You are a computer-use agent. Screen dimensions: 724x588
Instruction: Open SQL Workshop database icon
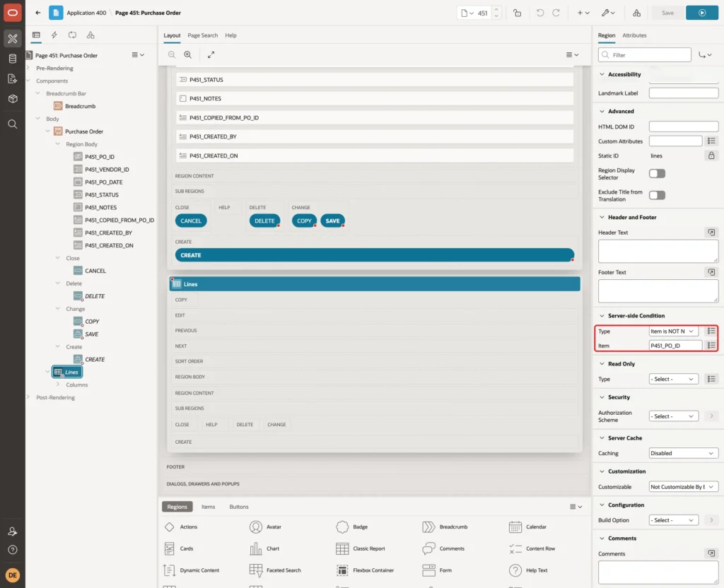pos(13,59)
